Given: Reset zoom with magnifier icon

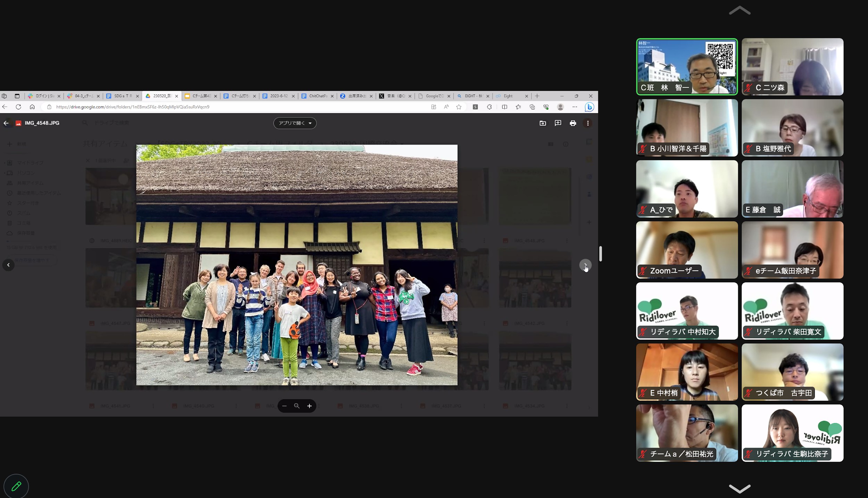Looking at the screenshot, I should coord(297,406).
